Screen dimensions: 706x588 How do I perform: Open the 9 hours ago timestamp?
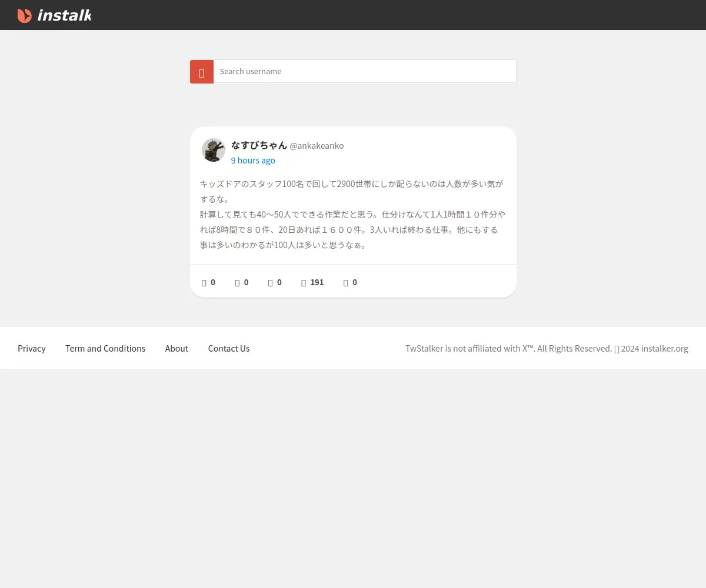tap(253, 161)
